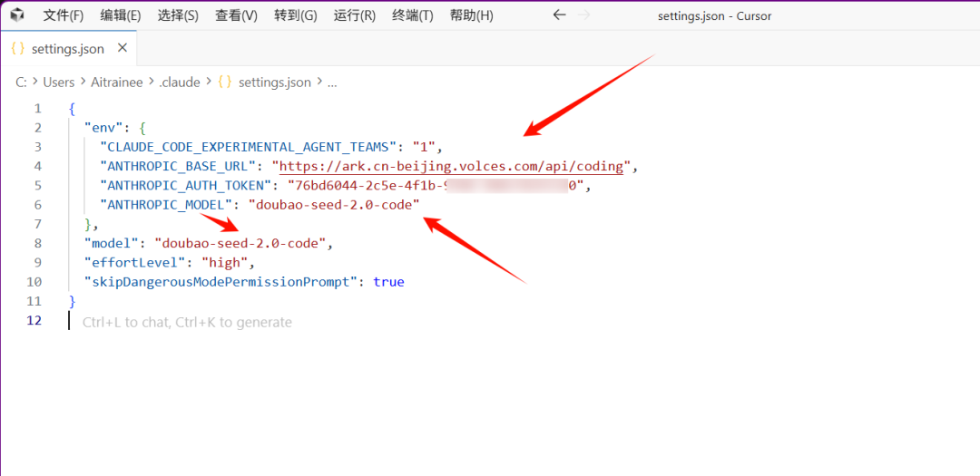Go back with the left arrow
This screenshot has width=980, height=476.
(x=559, y=15)
